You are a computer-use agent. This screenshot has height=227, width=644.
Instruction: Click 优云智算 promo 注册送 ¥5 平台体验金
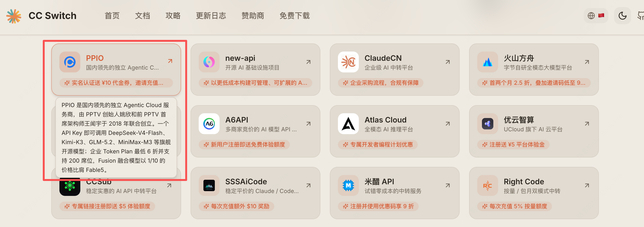(513, 144)
